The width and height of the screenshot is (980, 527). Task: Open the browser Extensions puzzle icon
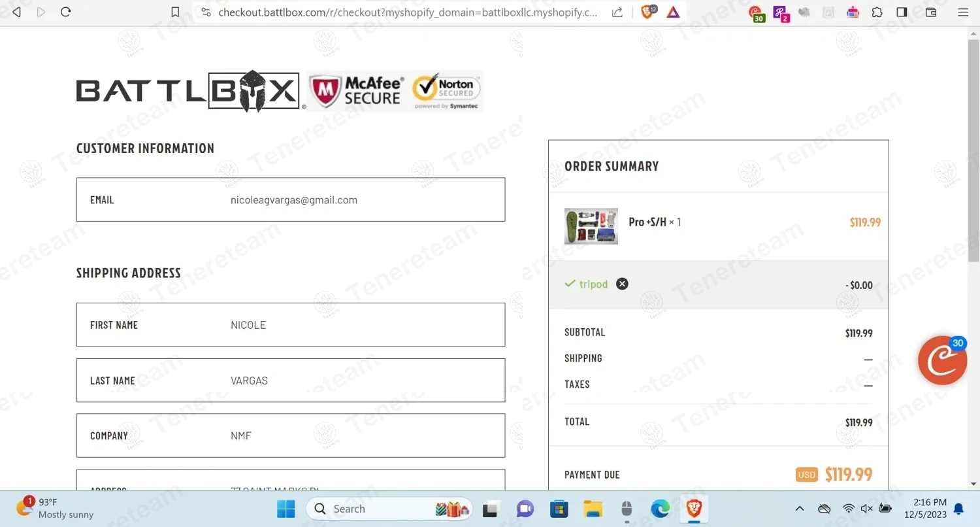[877, 12]
